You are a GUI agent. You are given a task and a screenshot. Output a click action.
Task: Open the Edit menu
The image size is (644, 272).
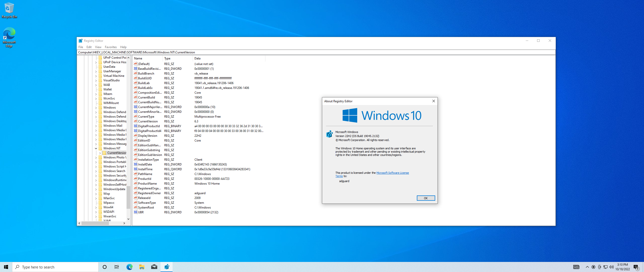click(x=89, y=47)
